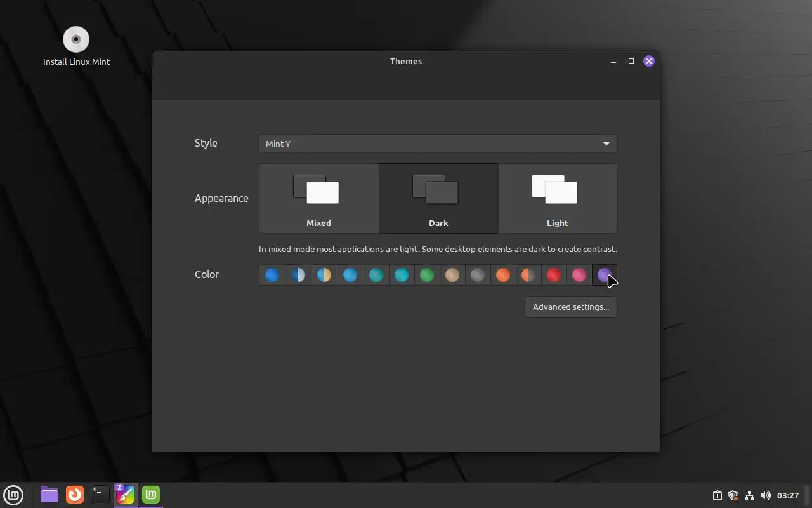Select the Install Linux Mint desktop icon

[76, 46]
